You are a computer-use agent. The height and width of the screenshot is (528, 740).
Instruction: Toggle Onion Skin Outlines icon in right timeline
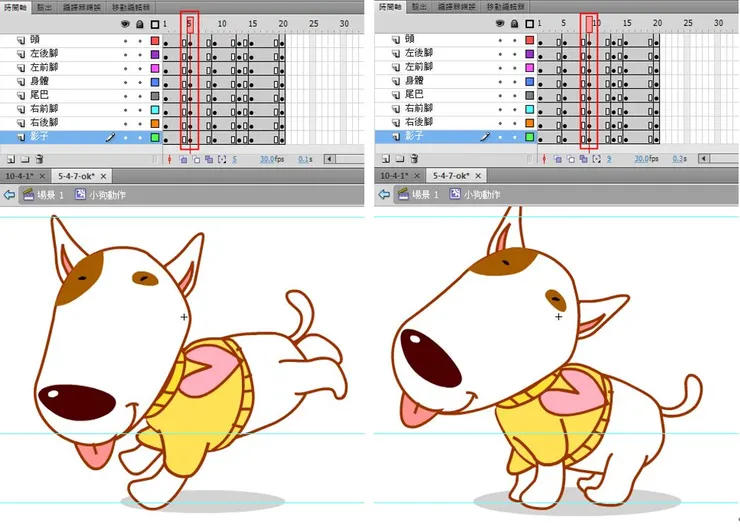pyautogui.click(x=571, y=159)
